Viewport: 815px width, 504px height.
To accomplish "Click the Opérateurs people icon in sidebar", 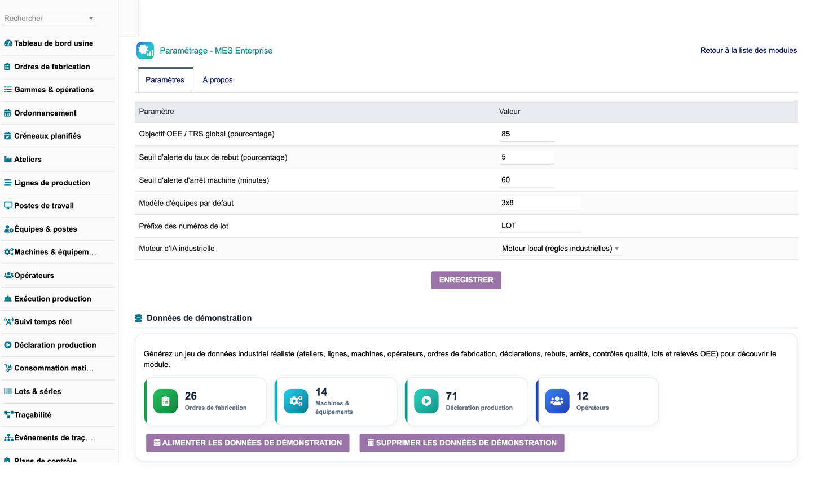I will pyautogui.click(x=8, y=275).
